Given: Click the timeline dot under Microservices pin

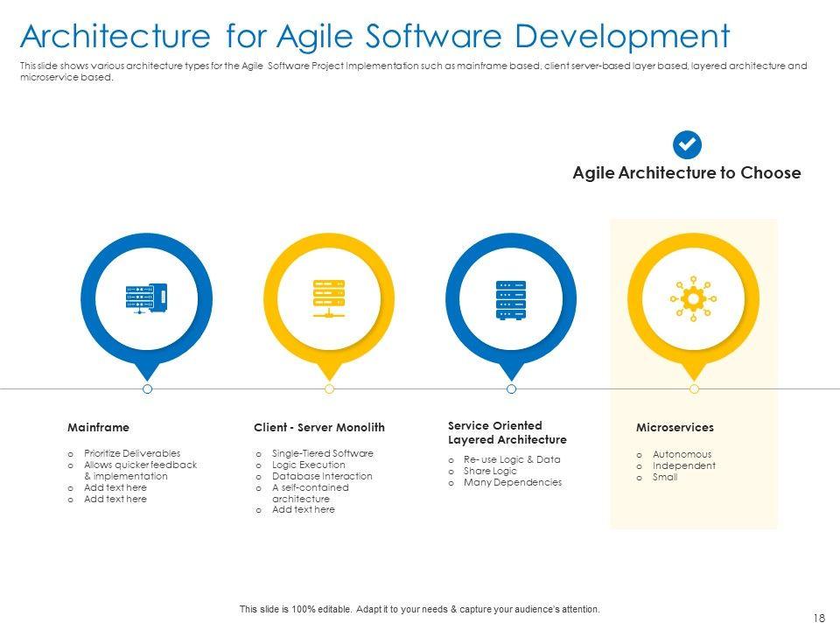Looking at the screenshot, I should (x=694, y=388).
